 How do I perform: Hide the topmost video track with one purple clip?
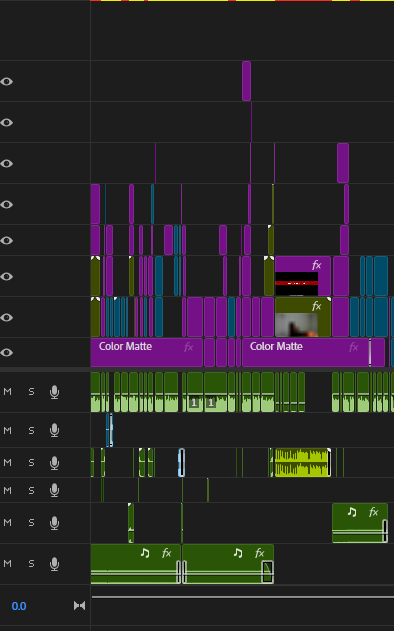click(x=6, y=82)
